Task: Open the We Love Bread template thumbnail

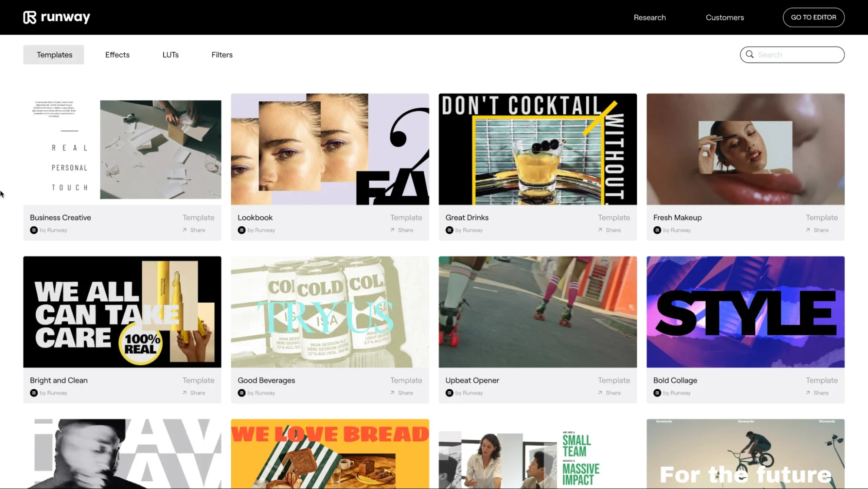Action: [x=330, y=453]
